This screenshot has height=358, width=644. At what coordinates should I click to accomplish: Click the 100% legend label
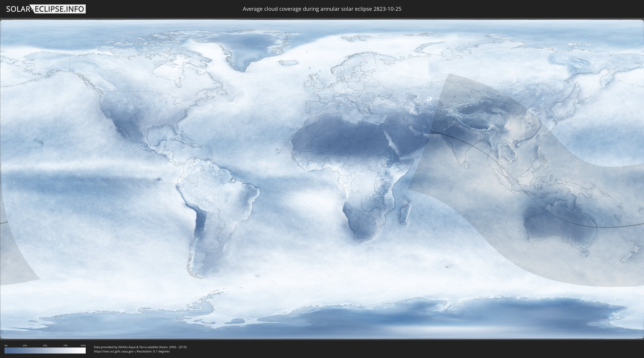(83, 345)
